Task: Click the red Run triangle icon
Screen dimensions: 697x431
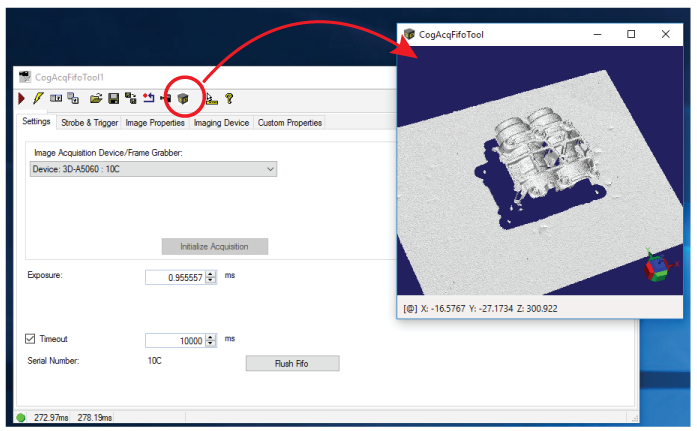Action: [x=21, y=99]
